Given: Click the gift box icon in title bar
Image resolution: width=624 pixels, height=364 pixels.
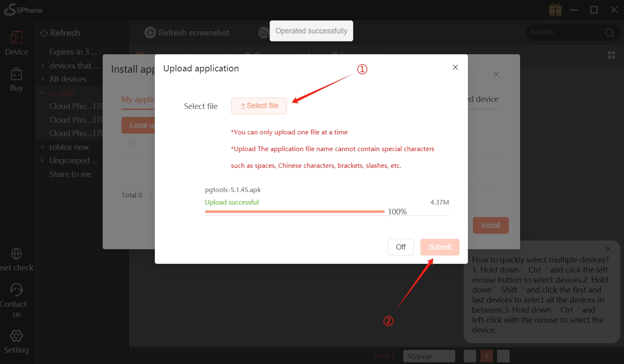Looking at the screenshot, I should (x=555, y=10).
